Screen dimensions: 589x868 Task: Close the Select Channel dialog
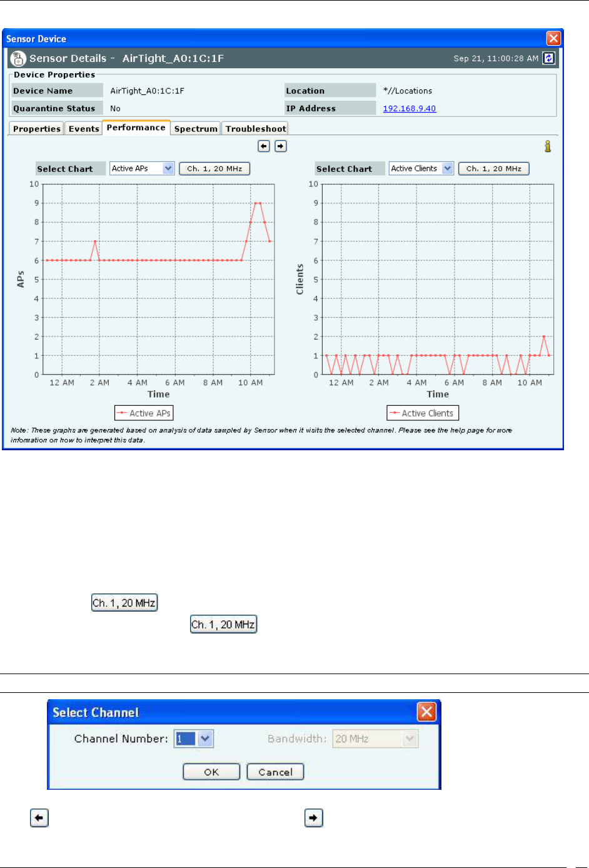point(426,712)
